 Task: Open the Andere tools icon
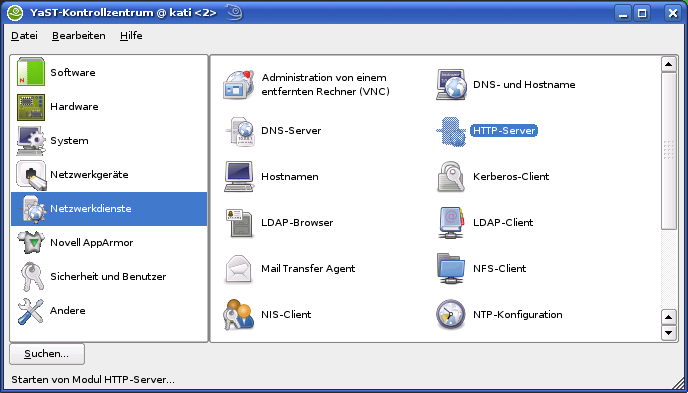pos(31,311)
